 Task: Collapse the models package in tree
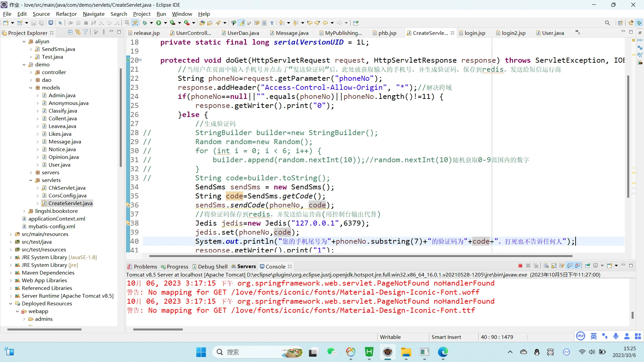pyautogui.click(x=31, y=88)
